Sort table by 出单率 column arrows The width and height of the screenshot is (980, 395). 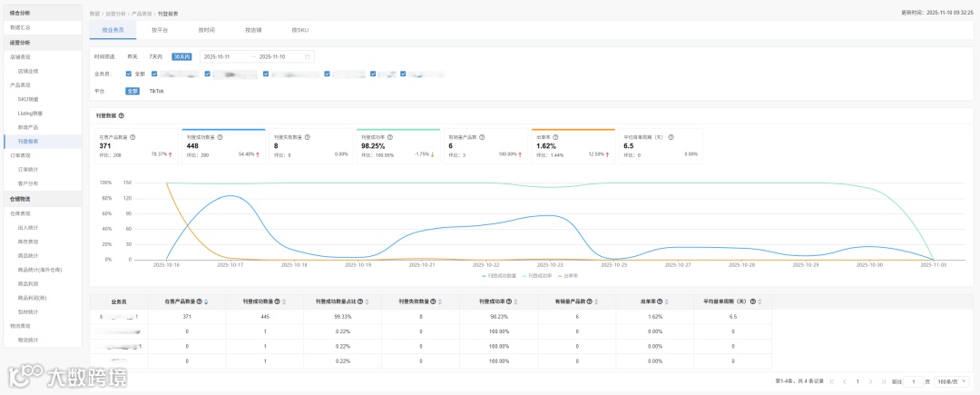(668, 301)
